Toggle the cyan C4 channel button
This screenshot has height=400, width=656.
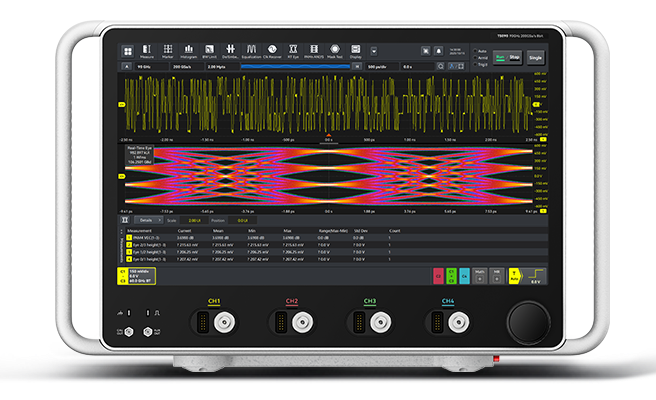point(464,276)
